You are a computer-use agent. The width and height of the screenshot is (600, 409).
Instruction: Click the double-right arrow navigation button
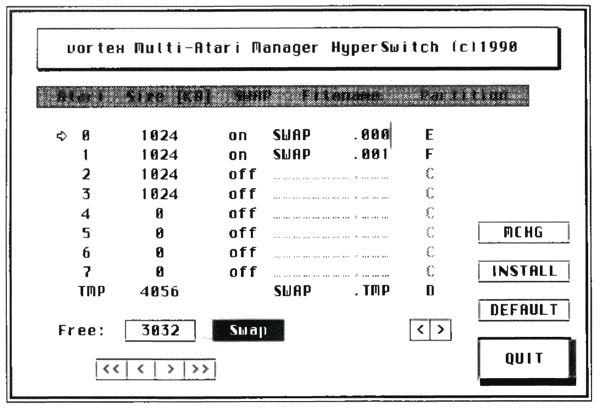(x=200, y=369)
